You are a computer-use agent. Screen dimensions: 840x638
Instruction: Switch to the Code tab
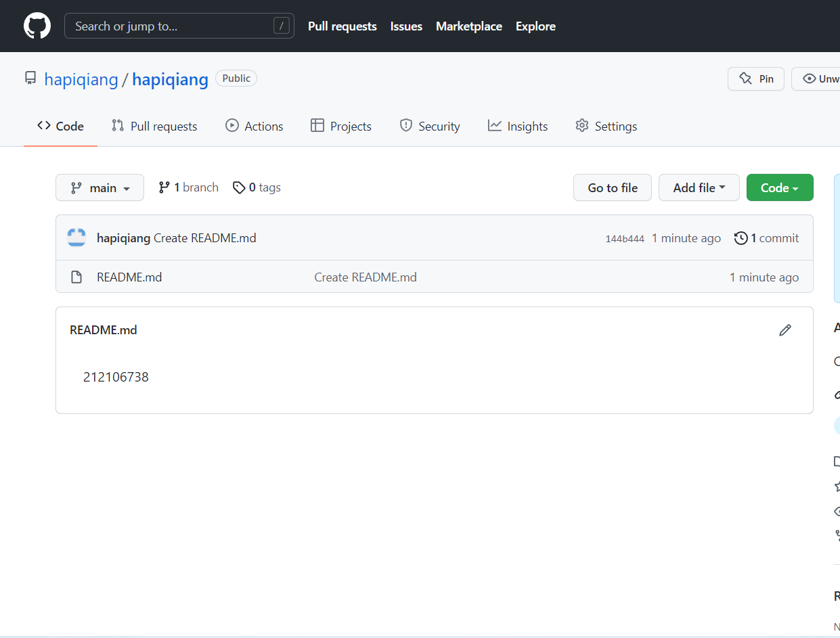coord(61,127)
